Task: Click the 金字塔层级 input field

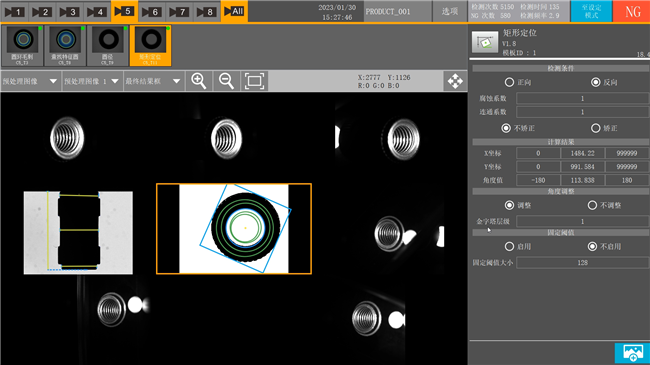Action: 582,221
